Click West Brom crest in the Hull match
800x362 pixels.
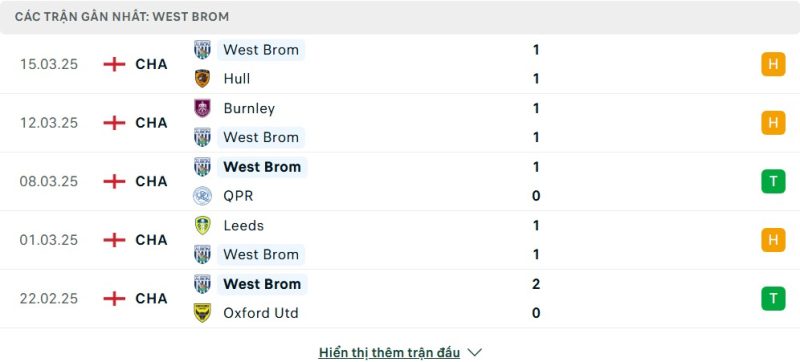click(203, 49)
